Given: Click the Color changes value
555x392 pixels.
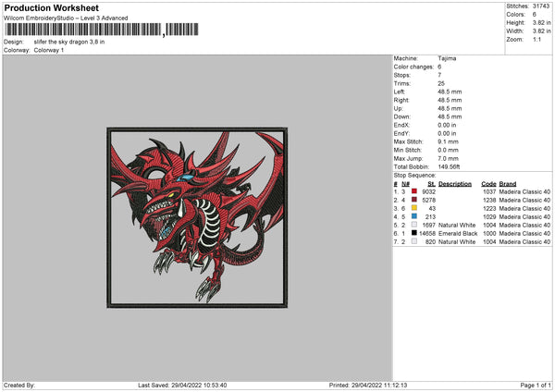Looking at the screenshot, I should (439, 67).
